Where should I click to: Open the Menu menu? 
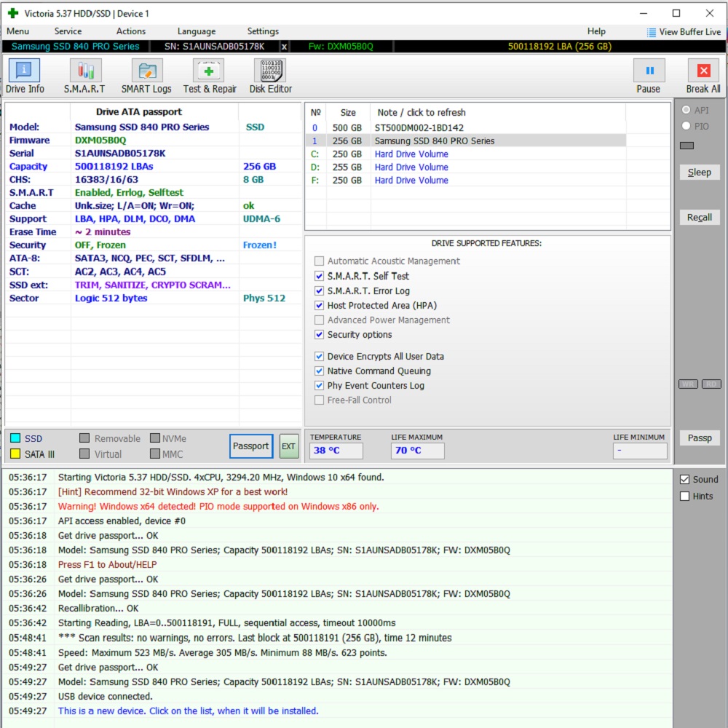(17, 31)
